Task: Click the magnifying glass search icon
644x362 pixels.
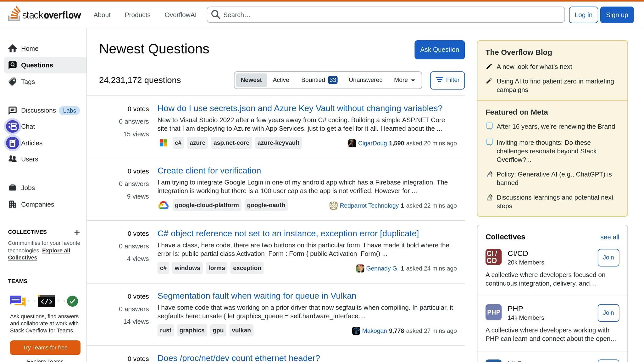Action: pos(215,14)
